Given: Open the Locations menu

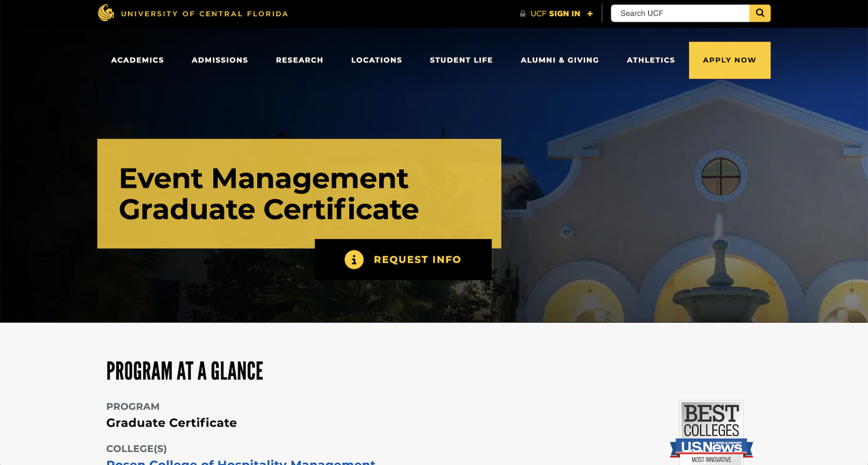Looking at the screenshot, I should point(377,60).
